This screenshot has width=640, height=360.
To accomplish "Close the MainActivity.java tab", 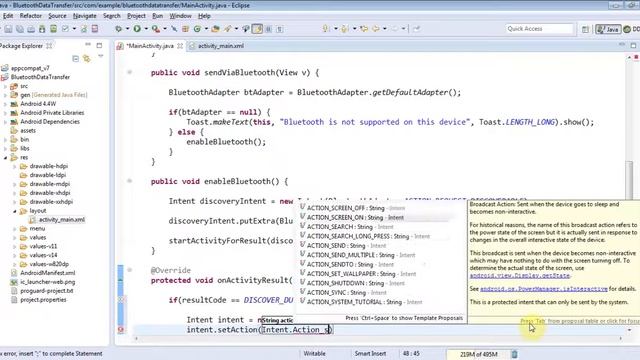I will click(180, 46).
